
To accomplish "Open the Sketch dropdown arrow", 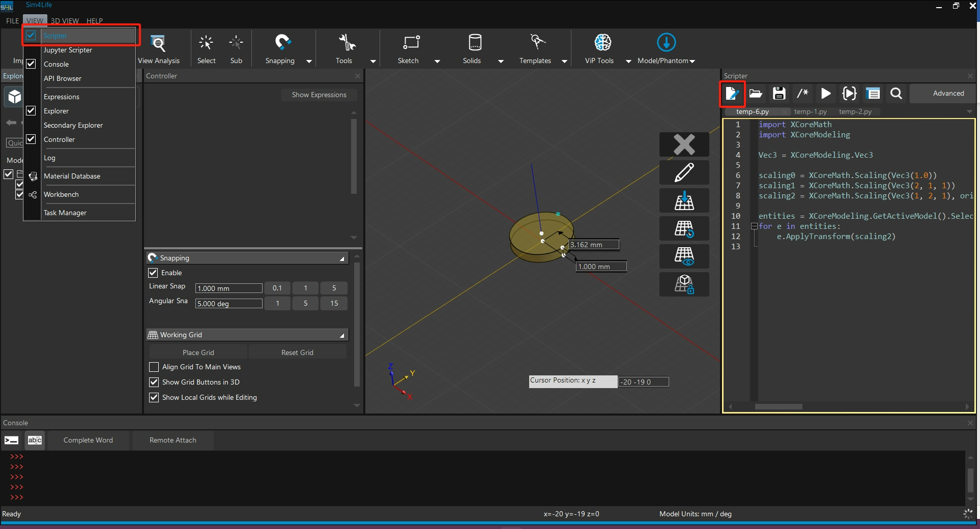I will [x=437, y=61].
